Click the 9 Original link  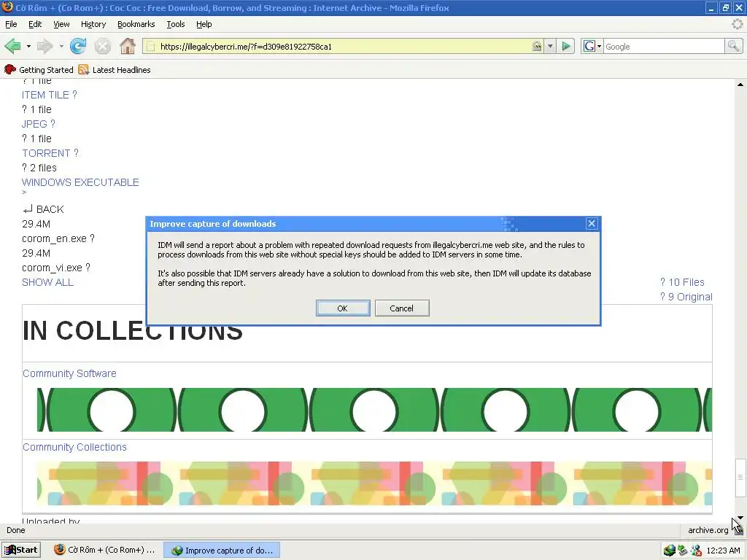coord(686,297)
